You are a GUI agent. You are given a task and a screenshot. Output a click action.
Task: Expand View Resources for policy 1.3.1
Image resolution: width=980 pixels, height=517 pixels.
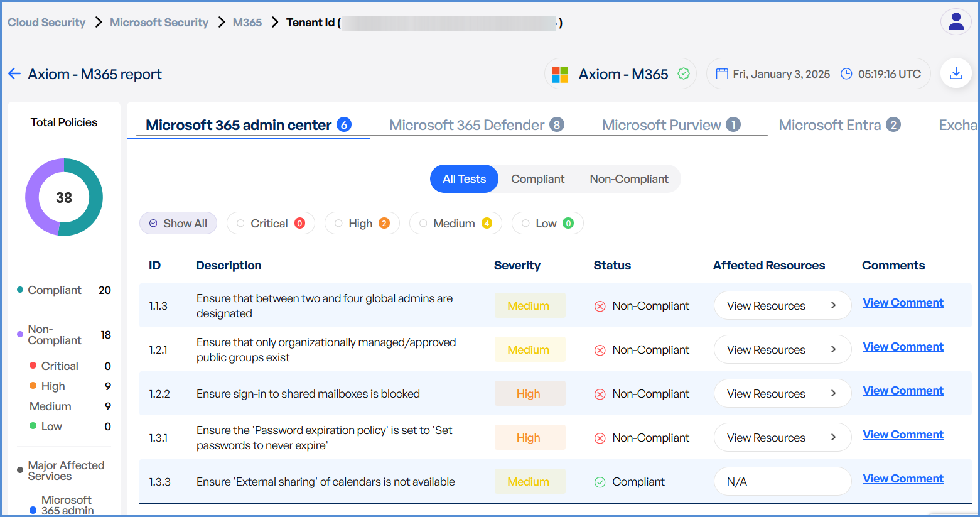click(782, 437)
